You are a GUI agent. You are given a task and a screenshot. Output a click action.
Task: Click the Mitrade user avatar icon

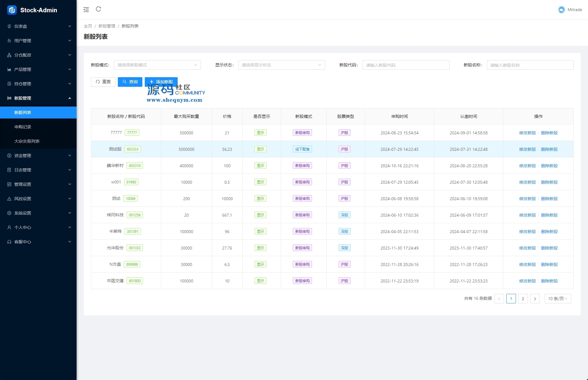pos(561,10)
